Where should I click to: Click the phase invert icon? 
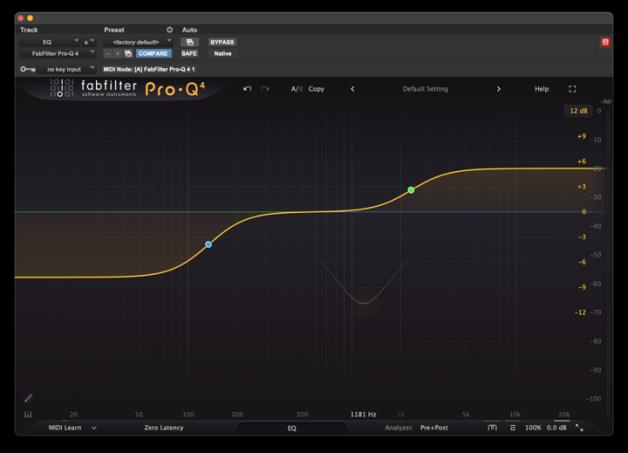click(513, 428)
